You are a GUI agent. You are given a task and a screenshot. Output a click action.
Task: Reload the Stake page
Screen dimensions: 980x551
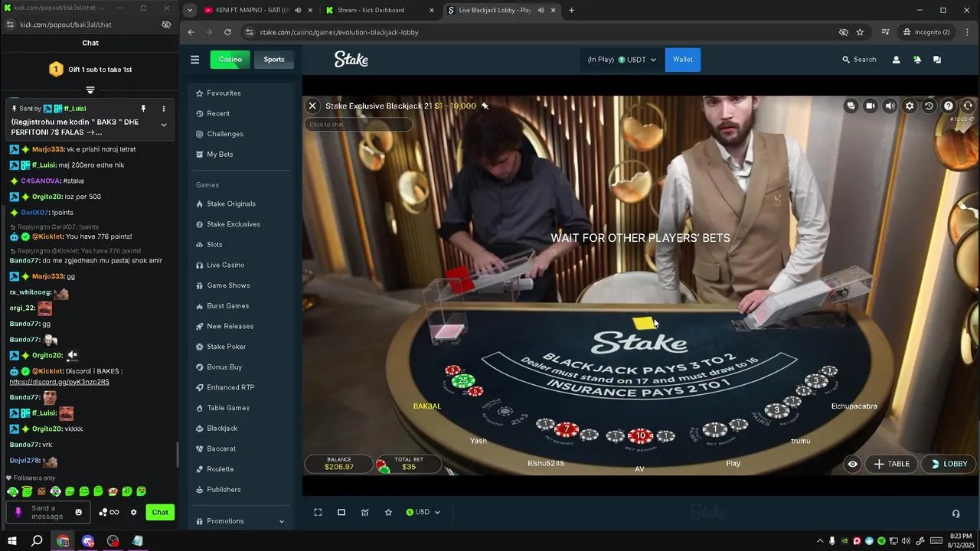[227, 32]
